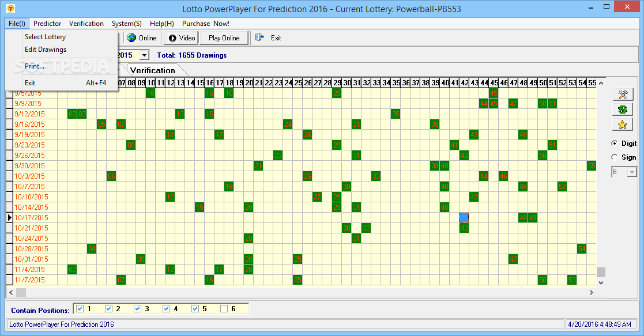Click number 49 in 10/17/2015 row
This screenshot has width=644, height=336.
click(533, 217)
